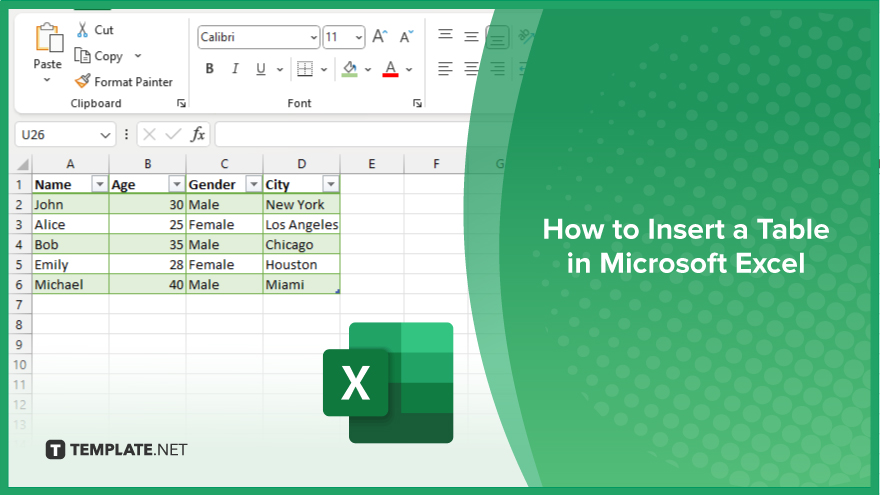The height and width of the screenshot is (495, 880).
Task: Select the cell containing New York
Action: [301, 204]
